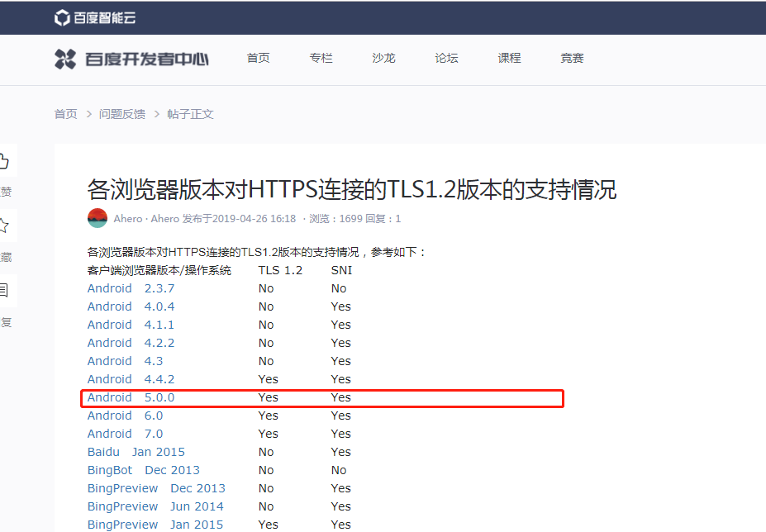Image resolution: width=766 pixels, height=532 pixels.
Task: Click the author Ahero avatar image
Action: (x=98, y=218)
